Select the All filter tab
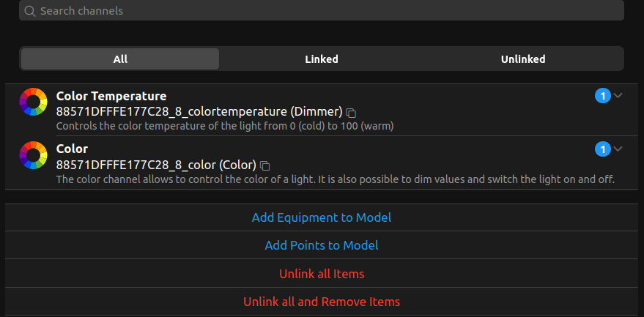Viewport: 644px width, 317px height. 120,59
